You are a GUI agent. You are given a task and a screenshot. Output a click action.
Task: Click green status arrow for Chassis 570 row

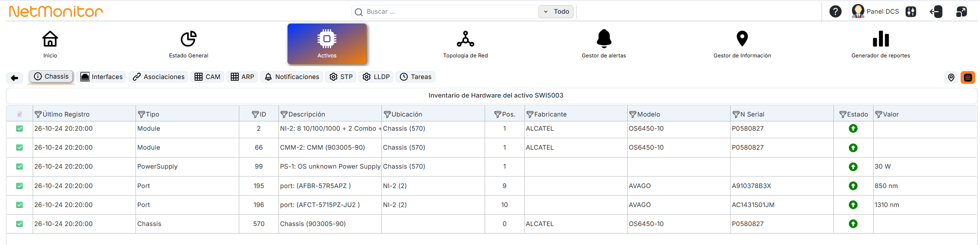(853, 224)
